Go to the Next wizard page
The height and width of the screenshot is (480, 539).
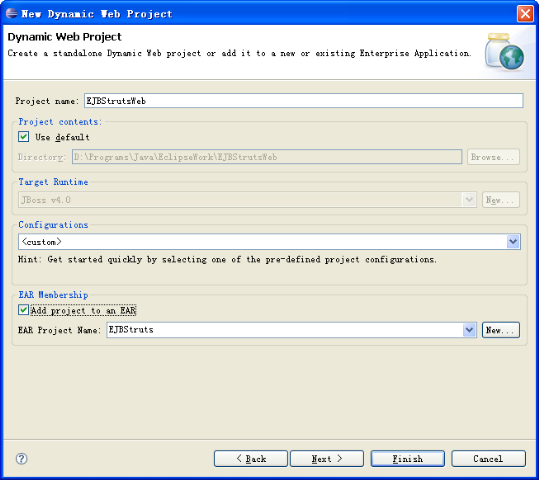click(x=327, y=459)
